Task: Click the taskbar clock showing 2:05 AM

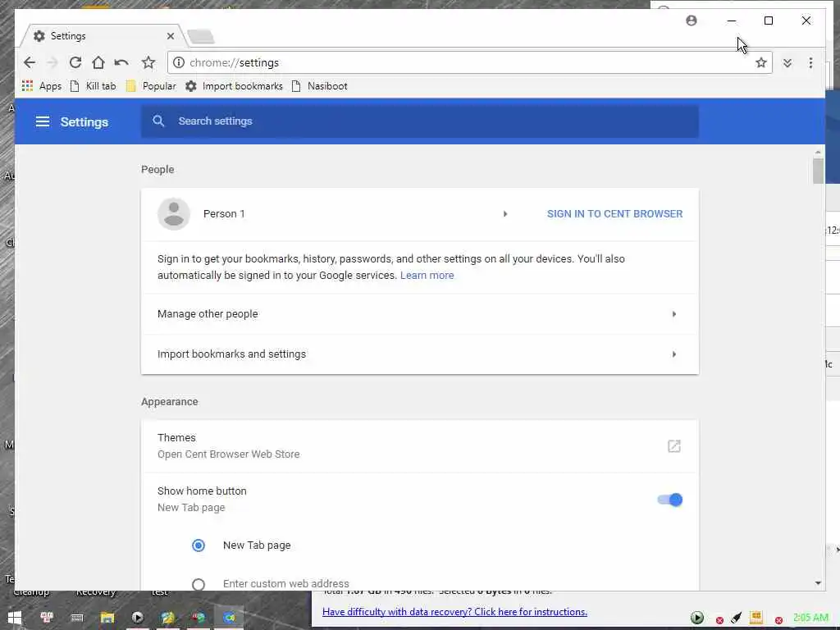Action: (x=810, y=617)
